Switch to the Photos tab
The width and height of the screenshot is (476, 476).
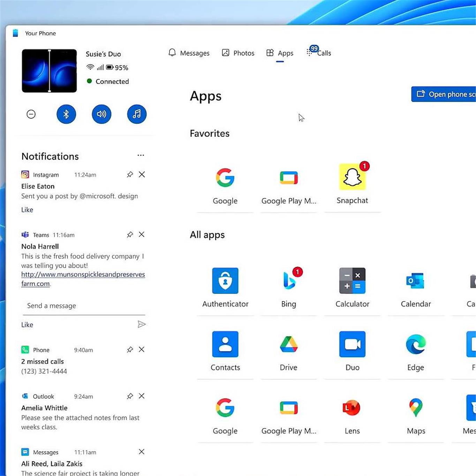click(x=239, y=53)
